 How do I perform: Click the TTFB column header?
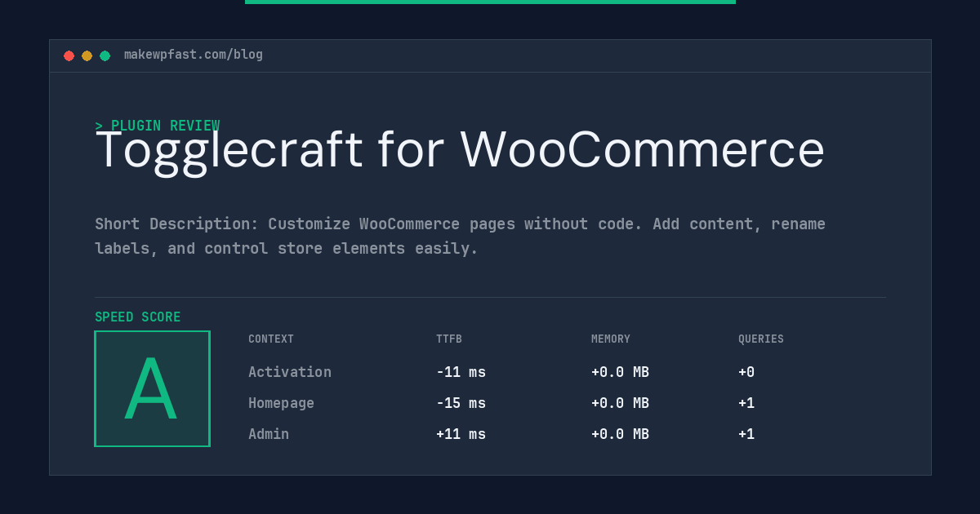(x=449, y=339)
